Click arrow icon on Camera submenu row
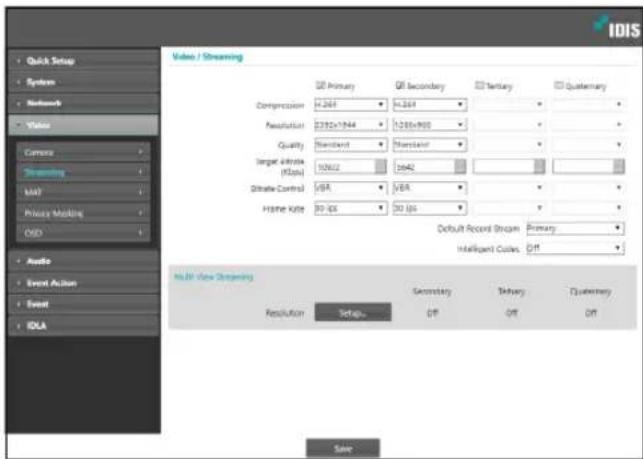This screenshot has height=459, width=643. coord(141,152)
